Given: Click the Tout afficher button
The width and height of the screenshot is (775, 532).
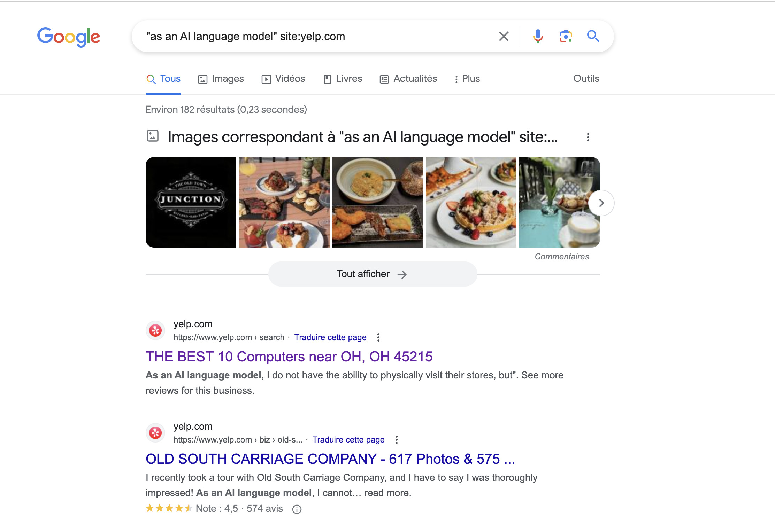Looking at the screenshot, I should 373,274.
